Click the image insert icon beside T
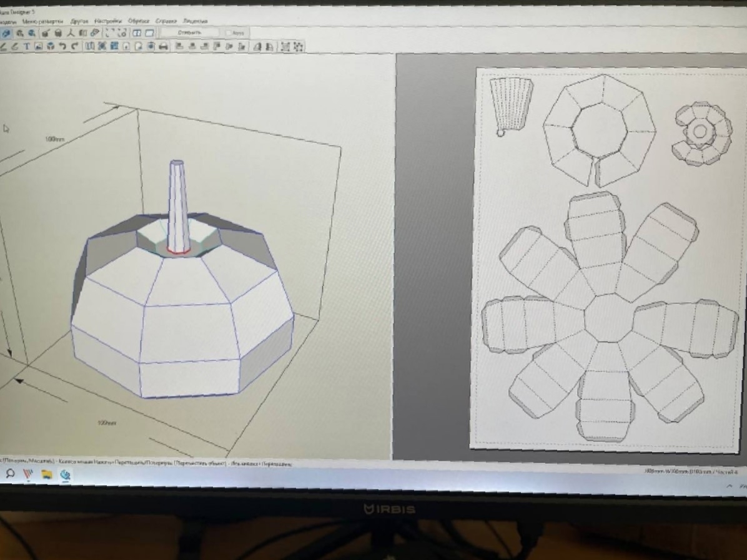Screen dimensions: 747x560 tap(38, 46)
